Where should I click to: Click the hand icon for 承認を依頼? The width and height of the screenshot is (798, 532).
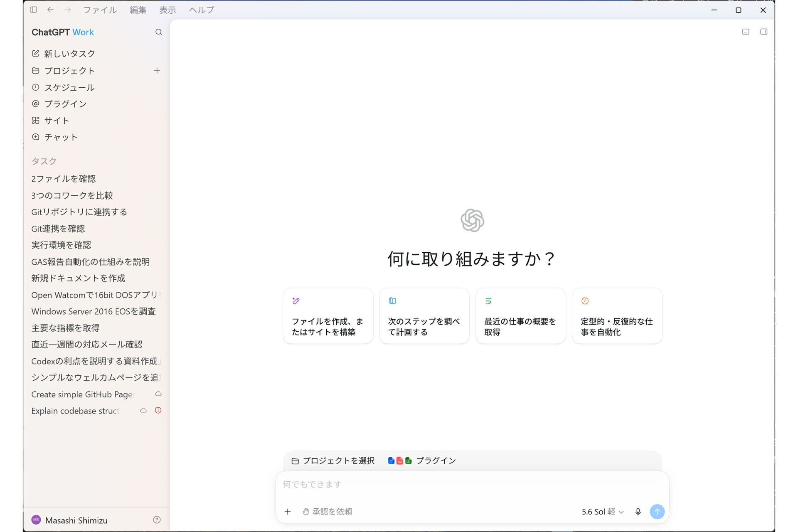pyautogui.click(x=305, y=512)
